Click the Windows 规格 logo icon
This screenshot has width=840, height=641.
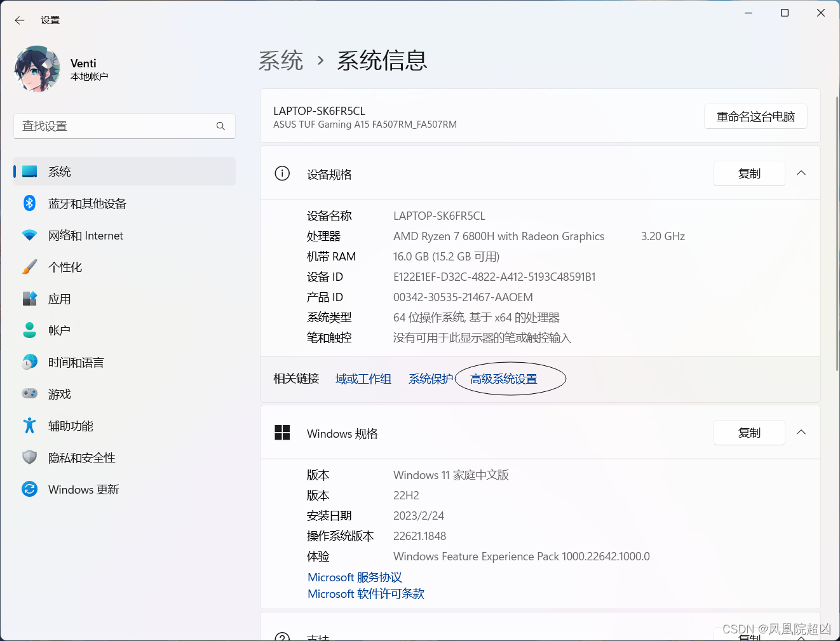point(282,433)
